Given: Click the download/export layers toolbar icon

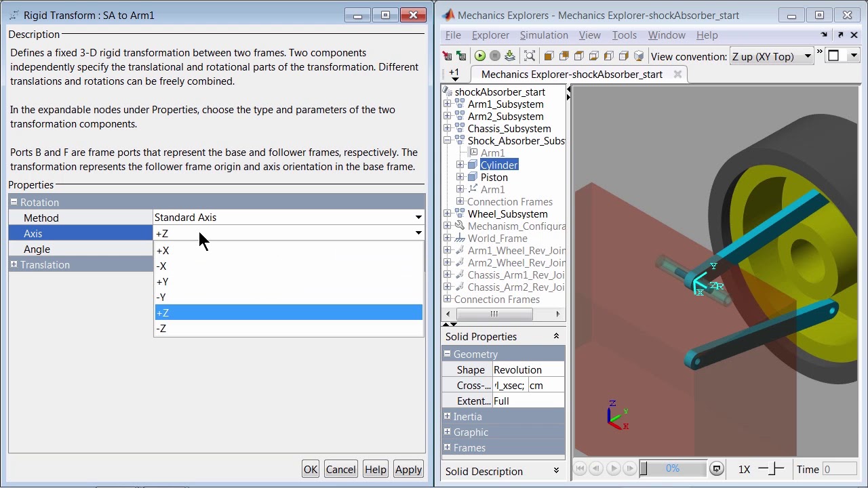Looking at the screenshot, I should [x=510, y=56].
